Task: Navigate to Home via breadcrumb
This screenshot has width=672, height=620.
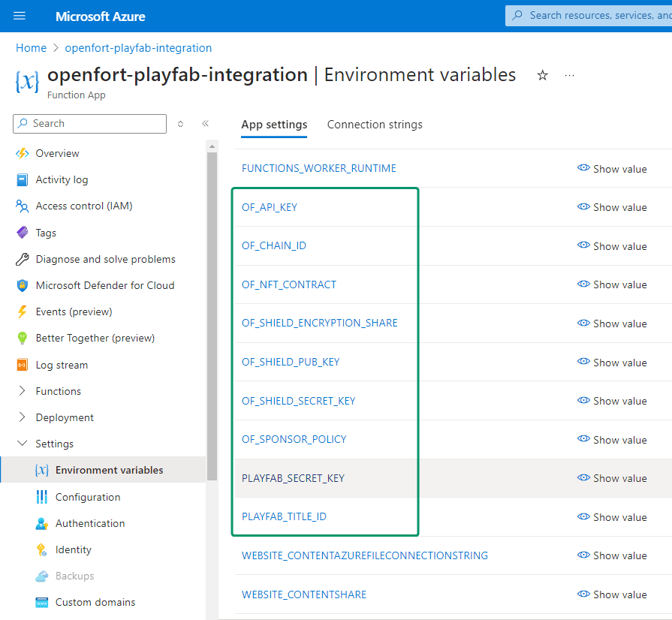Action: [x=31, y=47]
